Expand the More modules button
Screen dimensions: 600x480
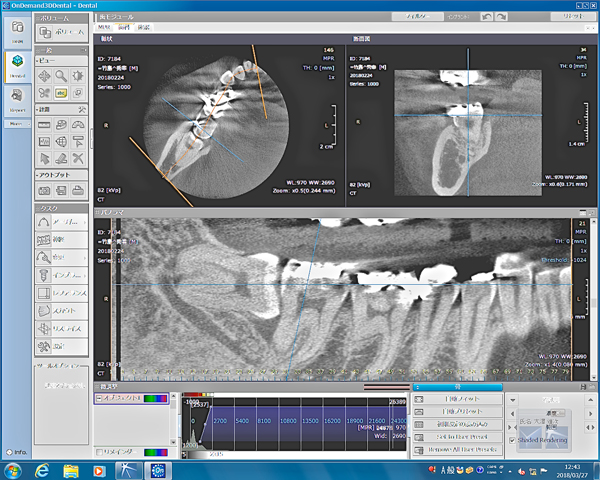tap(17, 123)
